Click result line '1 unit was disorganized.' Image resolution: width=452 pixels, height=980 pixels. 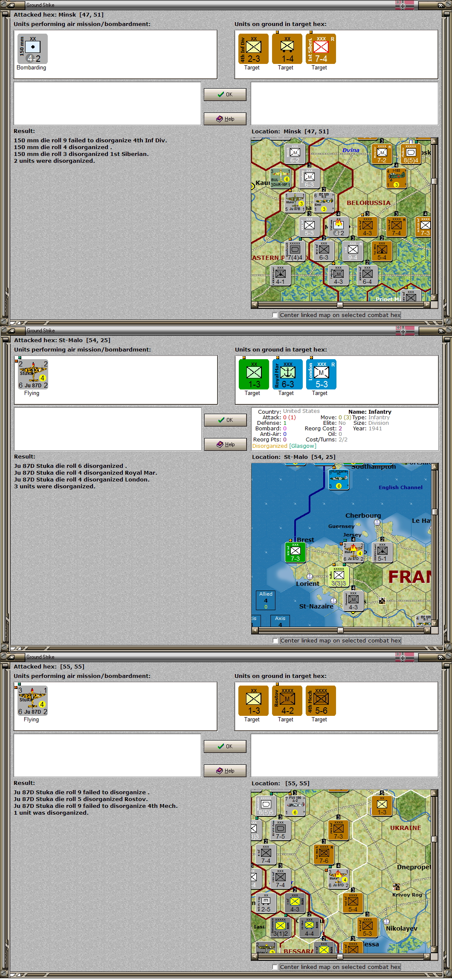pos(51,813)
